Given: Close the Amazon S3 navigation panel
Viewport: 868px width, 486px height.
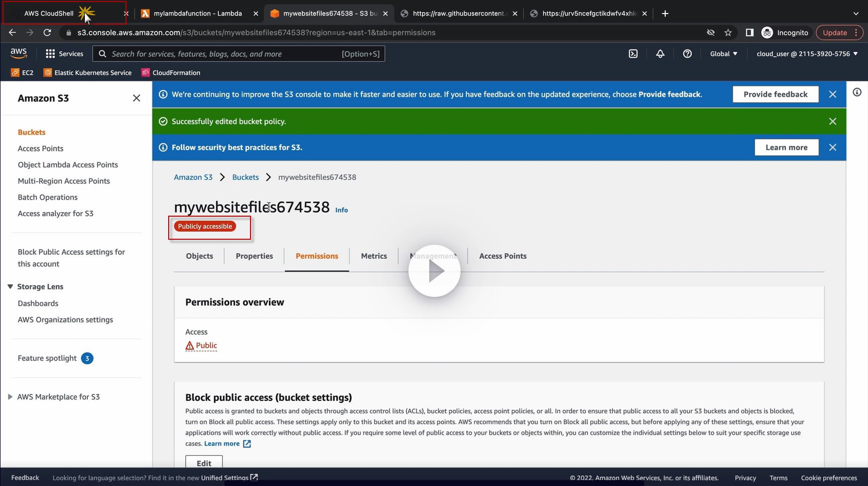Looking at the screenshot, I should [x=137, y=98].
